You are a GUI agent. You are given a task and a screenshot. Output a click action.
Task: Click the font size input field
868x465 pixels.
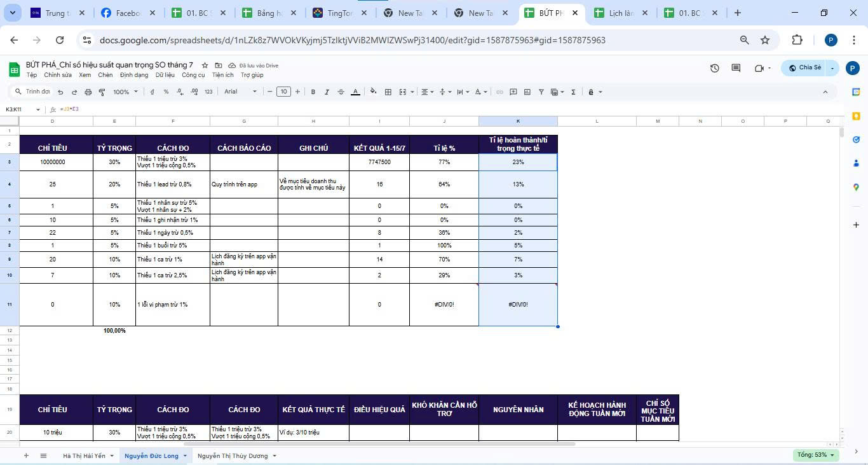284,92
